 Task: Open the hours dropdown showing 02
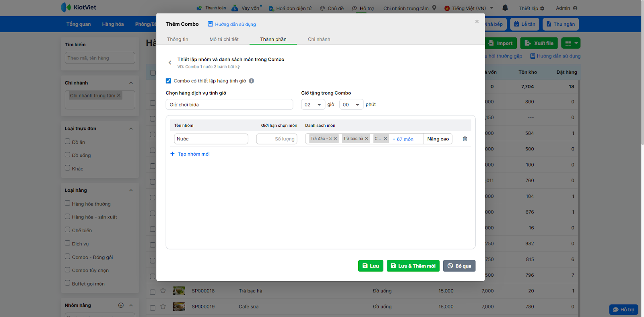point(313,105)
